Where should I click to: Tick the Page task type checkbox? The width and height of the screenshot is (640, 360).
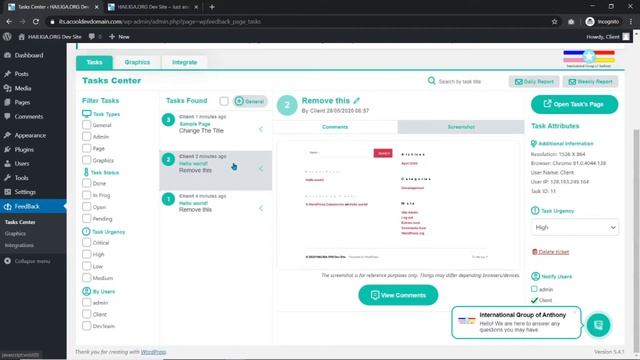87,148
